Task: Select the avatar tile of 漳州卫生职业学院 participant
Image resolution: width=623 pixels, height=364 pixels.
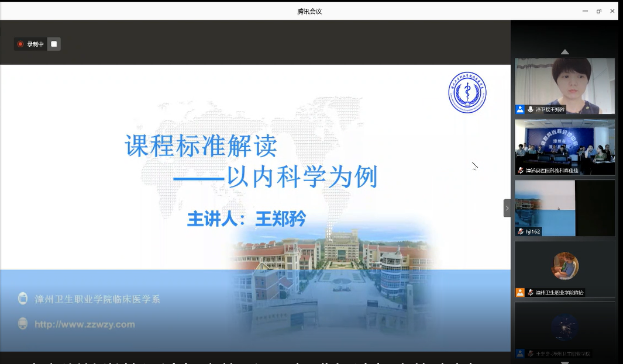Action: pos(565,266)
